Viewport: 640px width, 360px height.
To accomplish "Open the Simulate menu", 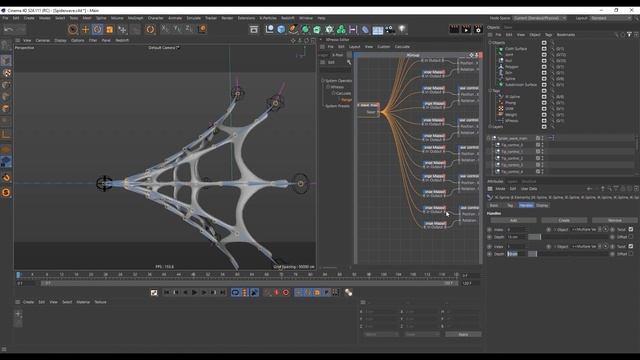I will [193, 18].
